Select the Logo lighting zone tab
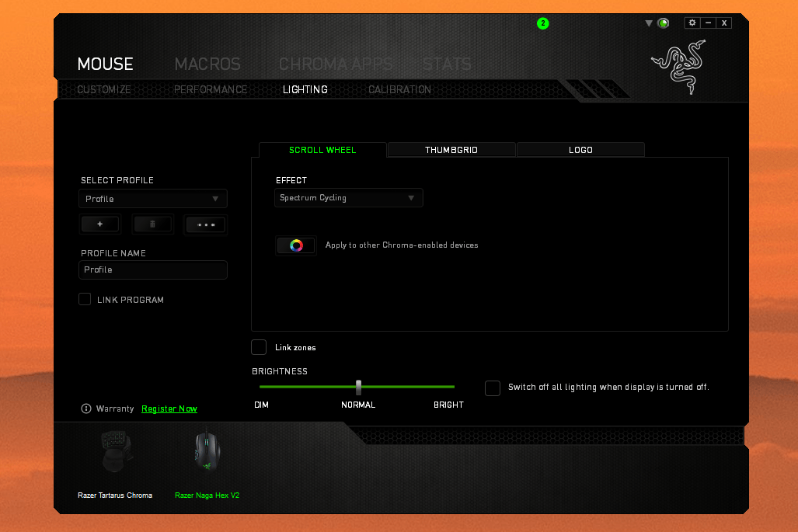 point(580,150)
